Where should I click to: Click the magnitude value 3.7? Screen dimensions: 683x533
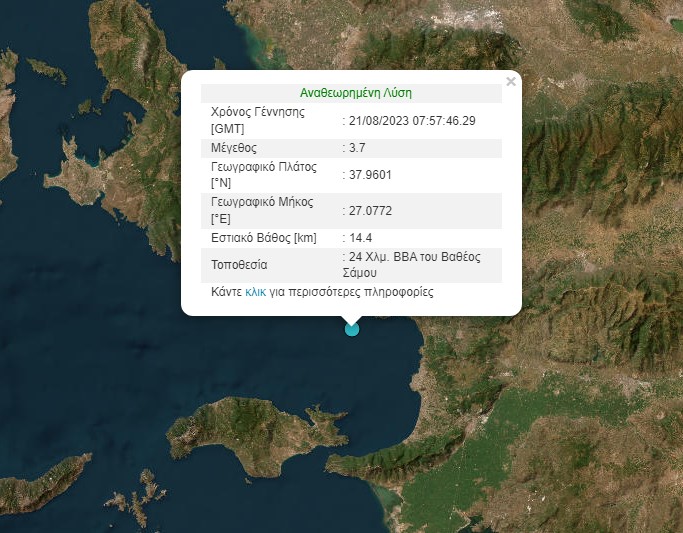click(355, 148)
